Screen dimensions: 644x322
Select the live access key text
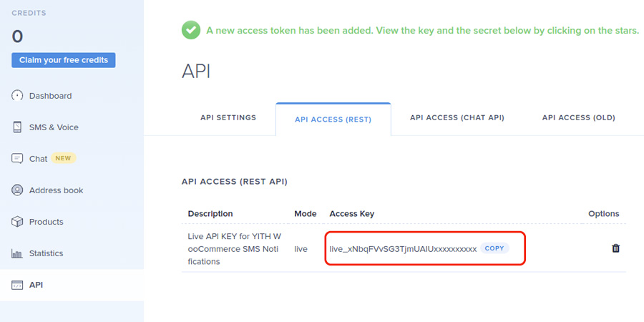click(x=403, y=249)
